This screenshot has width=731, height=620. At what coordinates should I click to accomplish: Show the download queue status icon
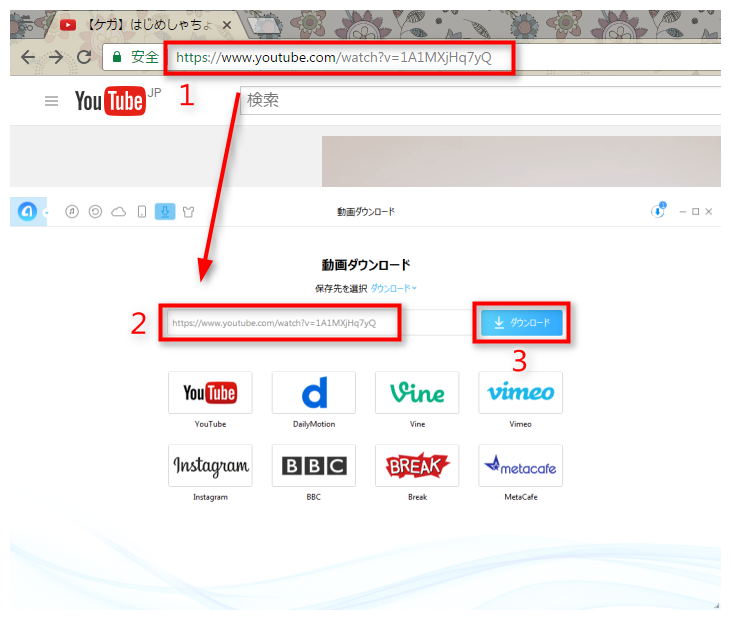658,211
